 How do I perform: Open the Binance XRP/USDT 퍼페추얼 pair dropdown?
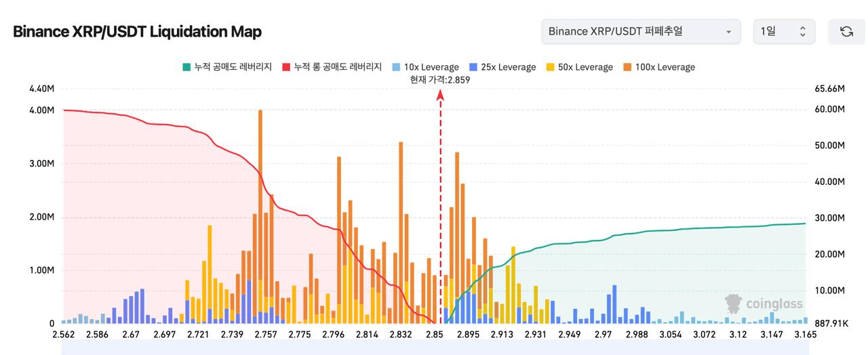click(641, 32)
